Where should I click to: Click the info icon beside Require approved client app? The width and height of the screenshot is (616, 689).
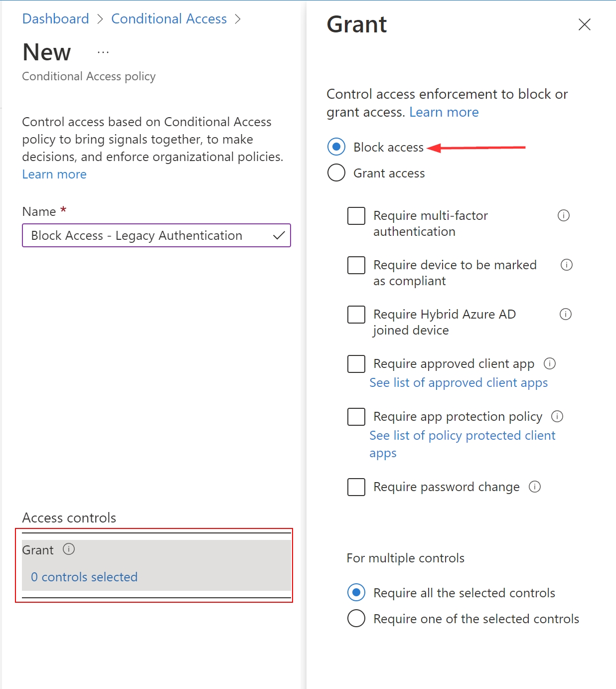pos(550,364)
